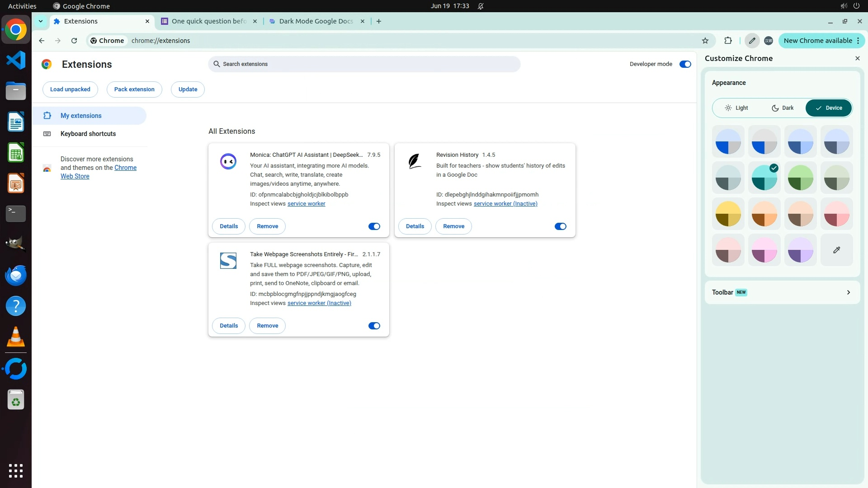Click the bookmark star icon

click(705, 41)
